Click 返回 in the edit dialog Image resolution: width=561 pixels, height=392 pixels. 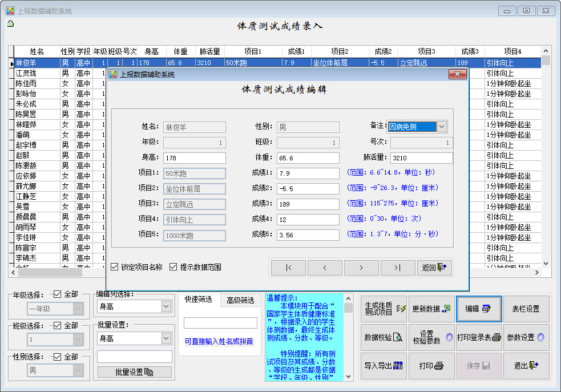pyautogui.click(x=434, y=268)
